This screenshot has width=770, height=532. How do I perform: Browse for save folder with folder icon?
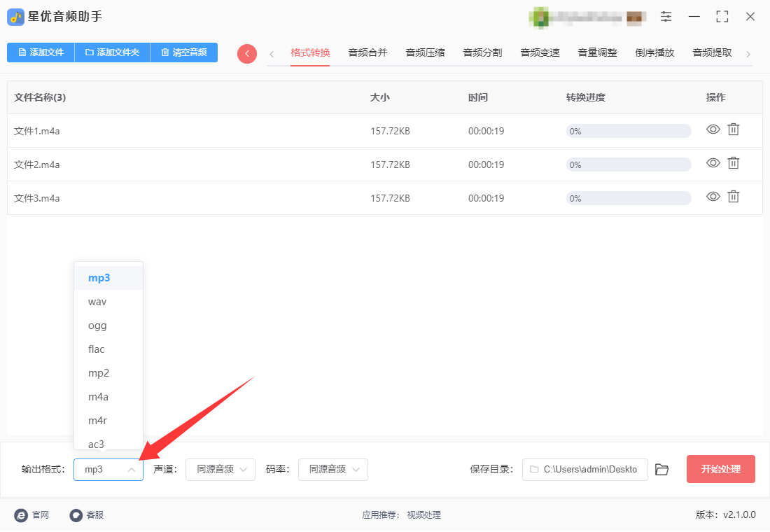[x=662, y=470]
